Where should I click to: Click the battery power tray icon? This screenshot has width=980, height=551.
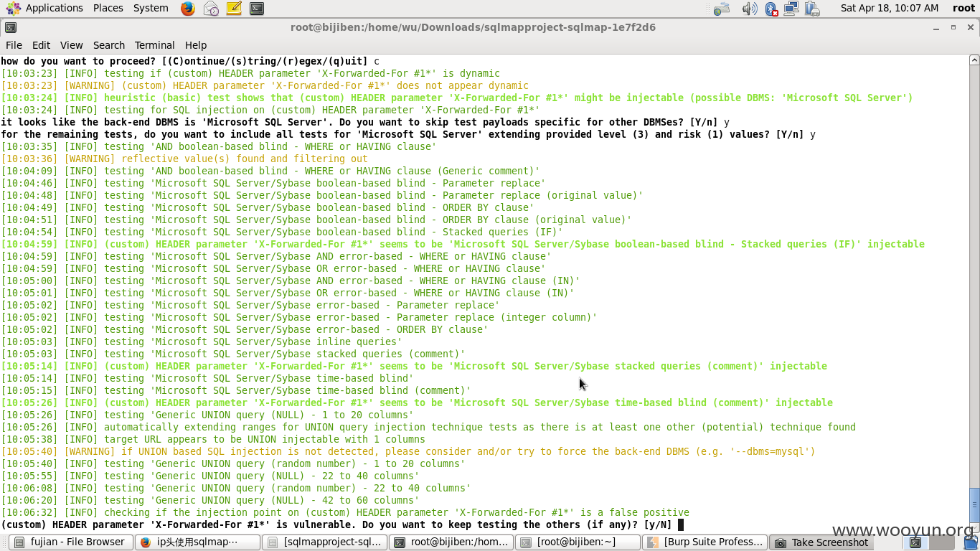(x=812, y=9)
